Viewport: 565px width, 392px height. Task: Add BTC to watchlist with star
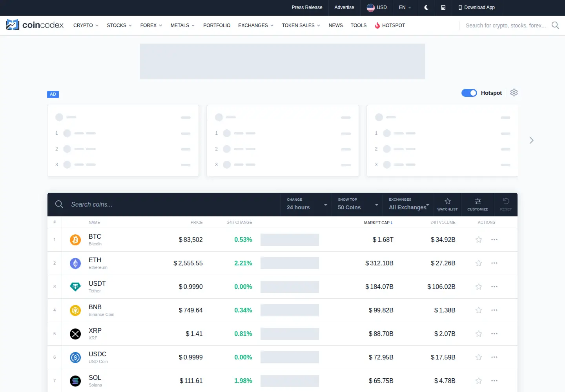click(479, 240)
